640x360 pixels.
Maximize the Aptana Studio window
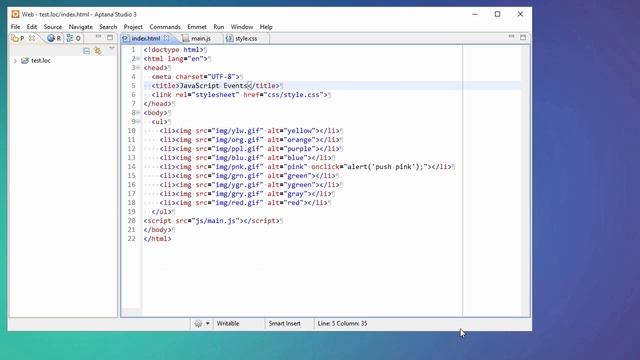point(498,14)
